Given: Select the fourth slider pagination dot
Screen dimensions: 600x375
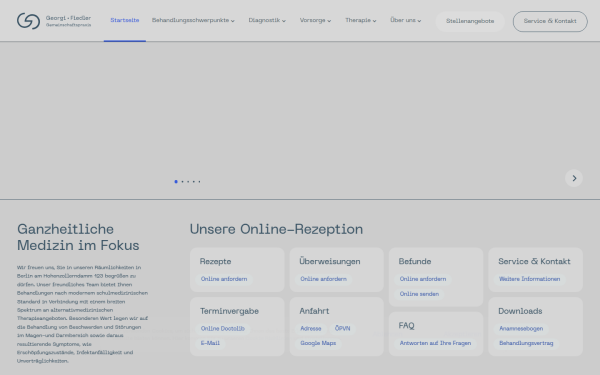Looking at the screenshot, I should click(194, 181).
